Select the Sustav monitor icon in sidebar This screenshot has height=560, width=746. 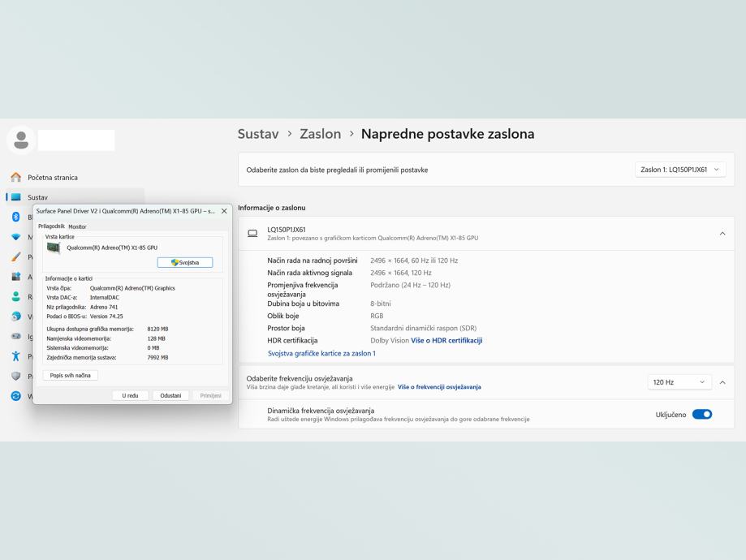(15, 197)
